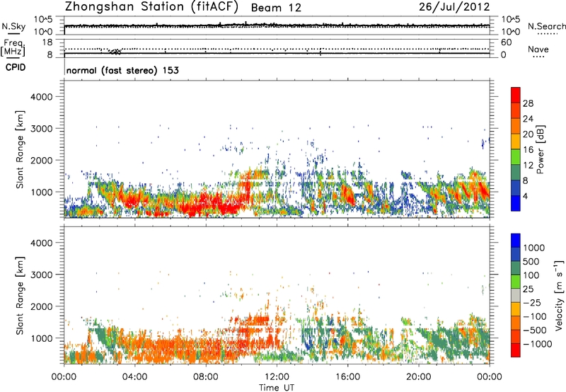Select the 18 frequency tick label

coord(47,42)
